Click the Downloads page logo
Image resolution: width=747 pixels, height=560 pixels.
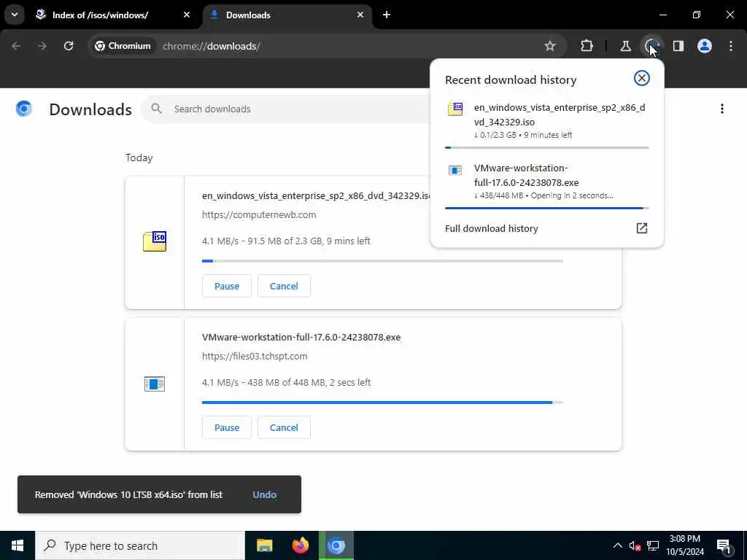[24, 109]
